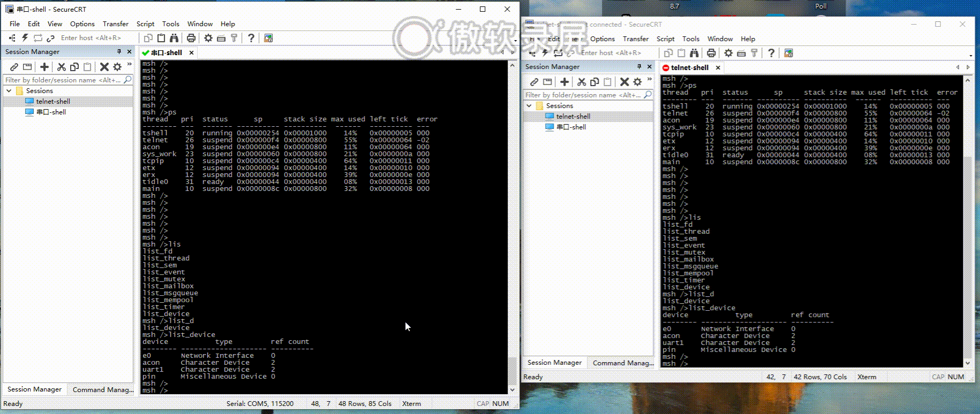Open toolbar options arrow at telnet toolbar end
This screenshot has height=414, width=980.
coord(971,55)
